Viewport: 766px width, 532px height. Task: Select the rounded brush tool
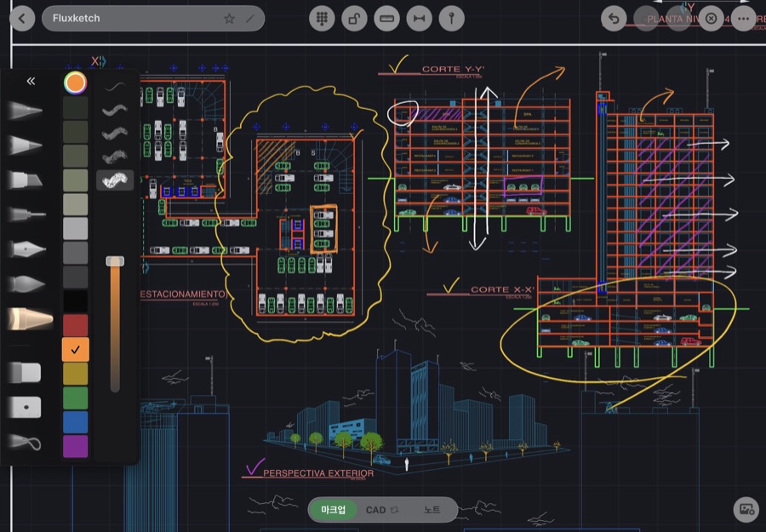coord(27,283)
